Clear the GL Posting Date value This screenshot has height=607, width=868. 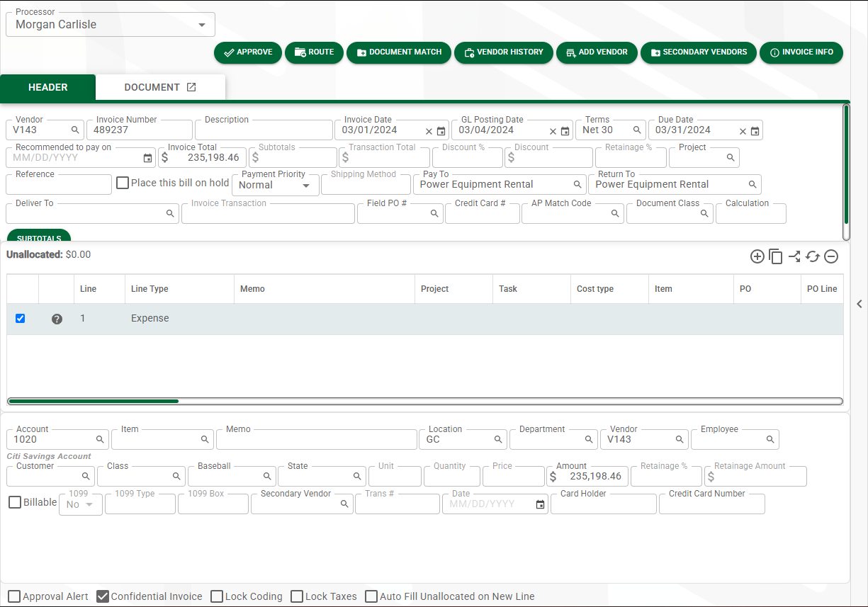click(x=553, y=131)
